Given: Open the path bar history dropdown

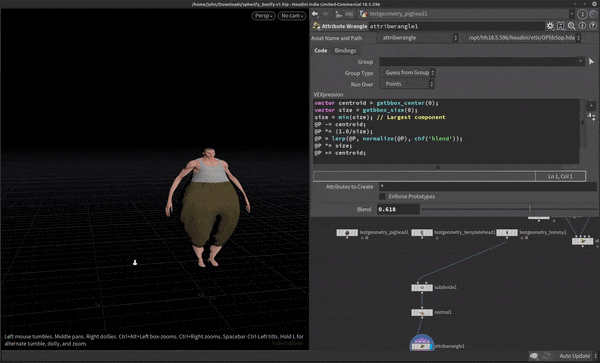Looking at the screenshot, I should click(571, 14).
